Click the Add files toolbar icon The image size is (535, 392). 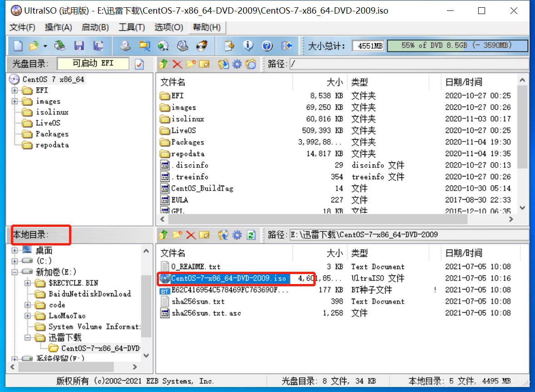tap(229, 46)
